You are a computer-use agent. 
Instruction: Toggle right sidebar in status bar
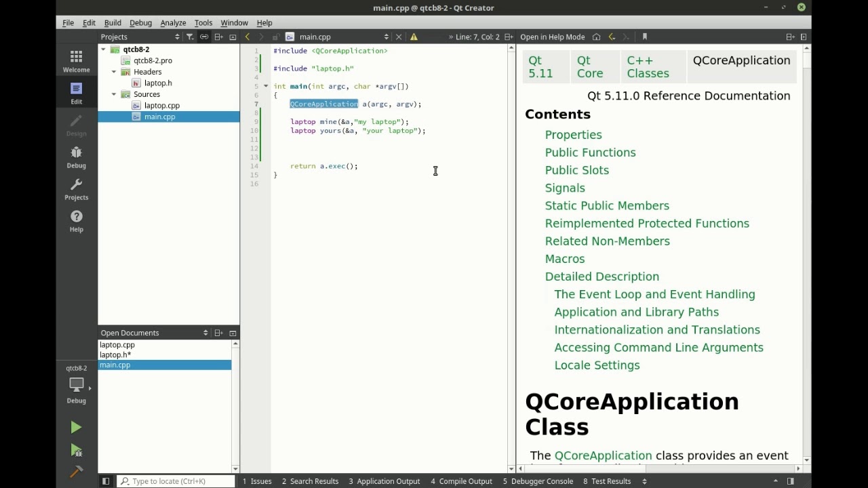791,481
